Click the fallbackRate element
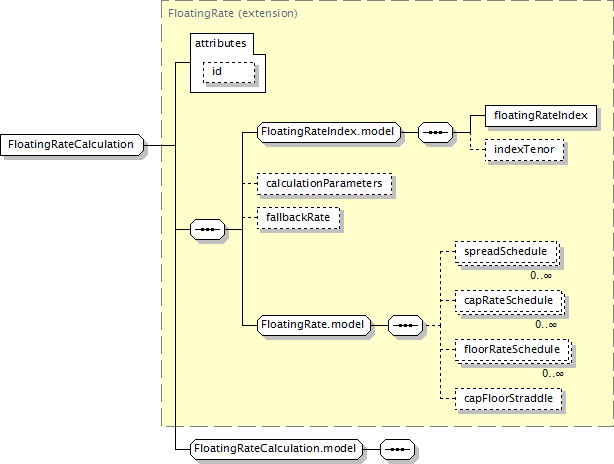 298,217
